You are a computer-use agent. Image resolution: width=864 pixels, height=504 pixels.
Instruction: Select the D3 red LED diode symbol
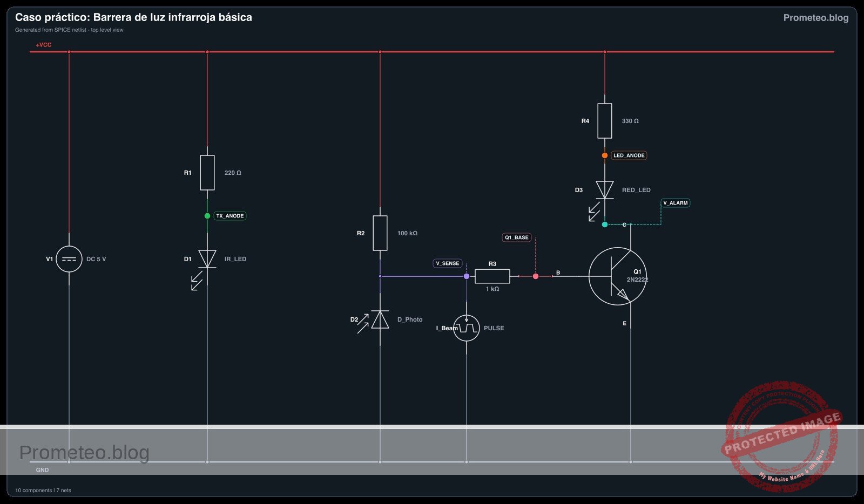[605, 190]
